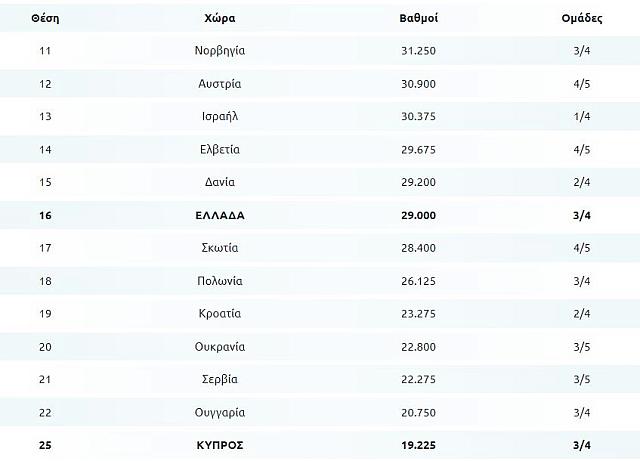Select the Σκωτία country cell
Screen dimensions: 640x461
[221, 248]
